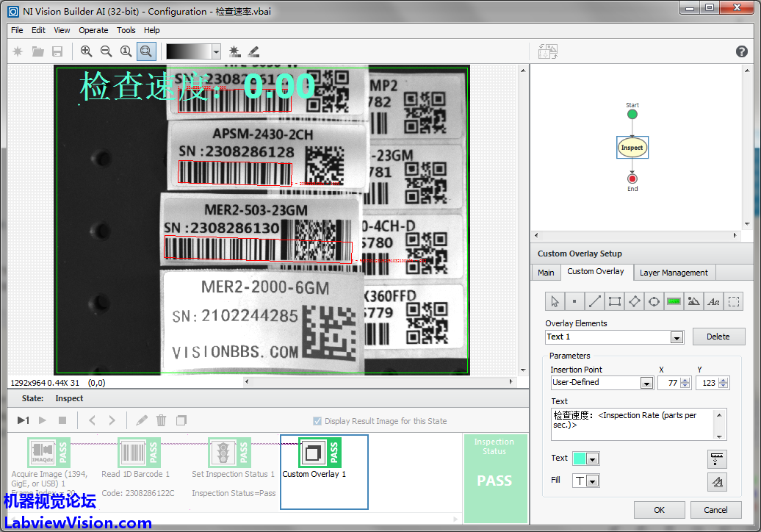Click the image viewer's scroll-right arrow
The image size is (761, 532).
coord(511,381)
